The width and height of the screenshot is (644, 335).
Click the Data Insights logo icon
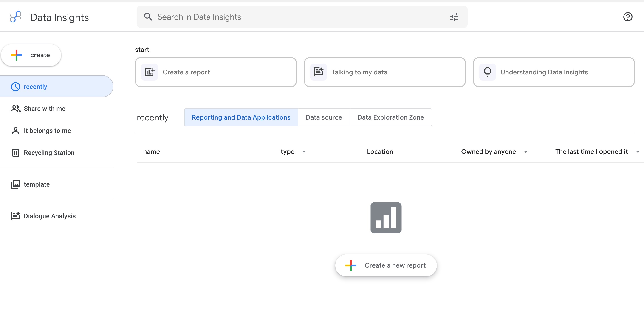(15, 17)
